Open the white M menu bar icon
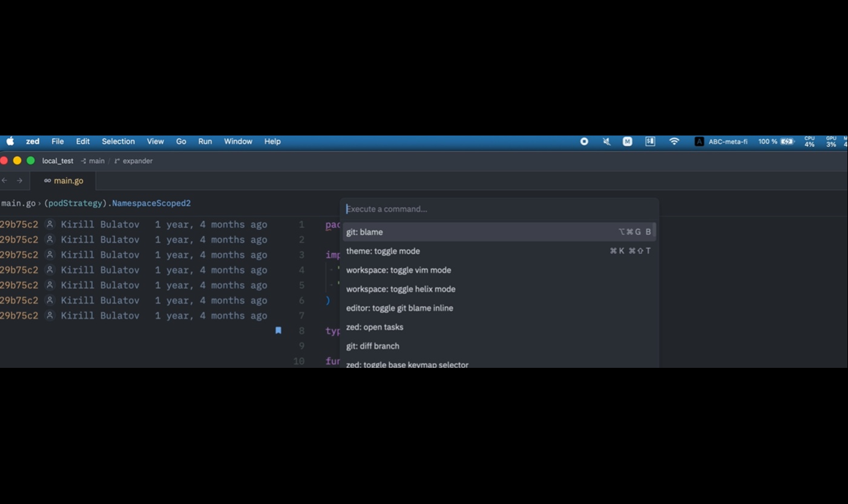 (628, 142)
